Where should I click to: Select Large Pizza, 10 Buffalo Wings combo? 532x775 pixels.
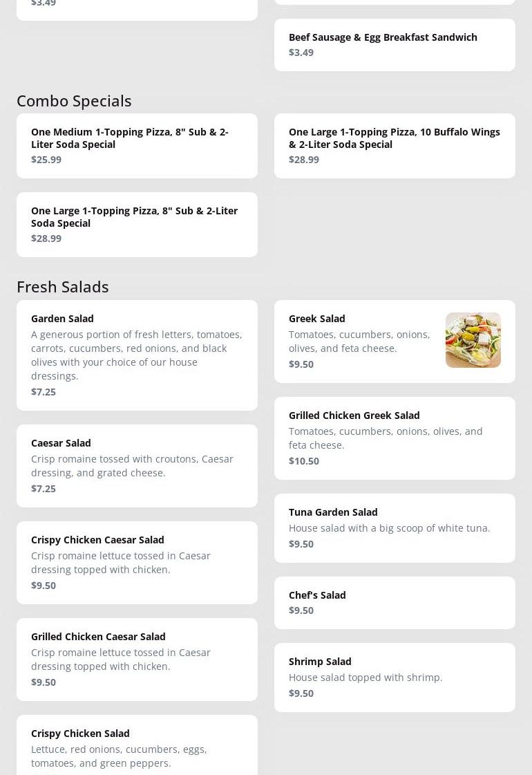[394, 145]
